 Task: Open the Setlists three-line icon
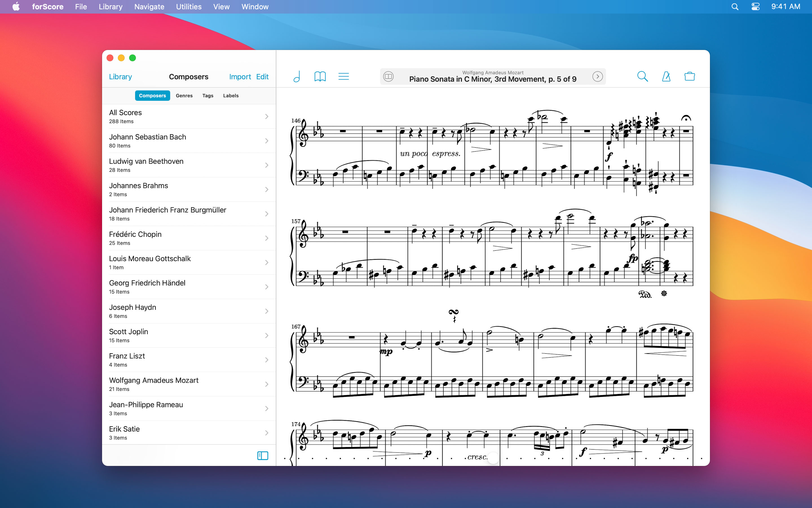[x=343, y=76]
